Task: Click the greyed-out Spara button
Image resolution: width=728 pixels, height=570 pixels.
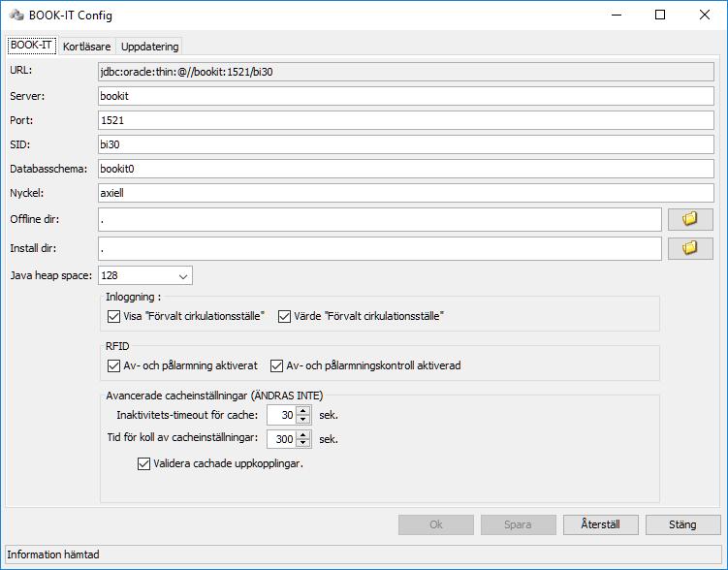Action: click(519, 525)
